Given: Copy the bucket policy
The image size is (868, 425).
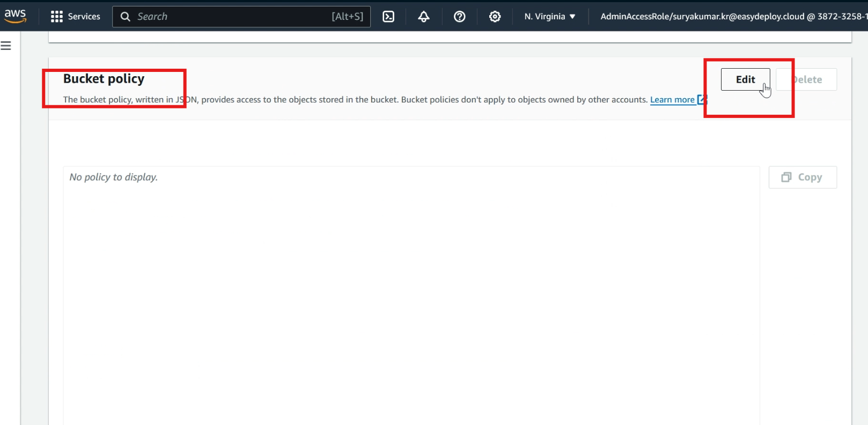Looking at the screenshot, I should click(x=803, y=177).
